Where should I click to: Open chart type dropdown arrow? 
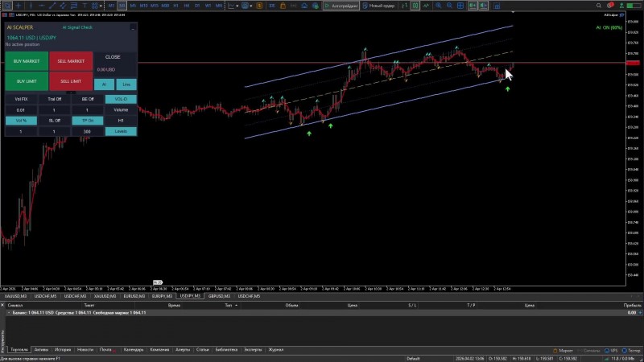(x=237, y=6)
